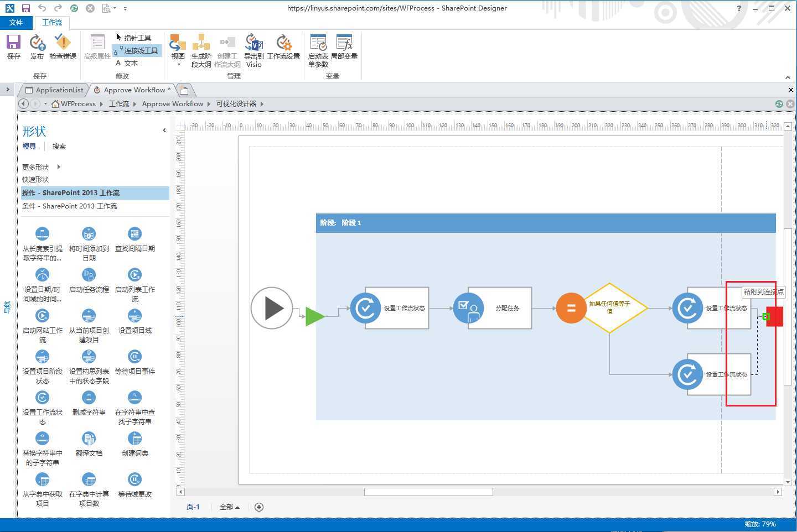Click the quick access save icon
Viewport: 797px width, 532px height.
(x=25, y=8)
